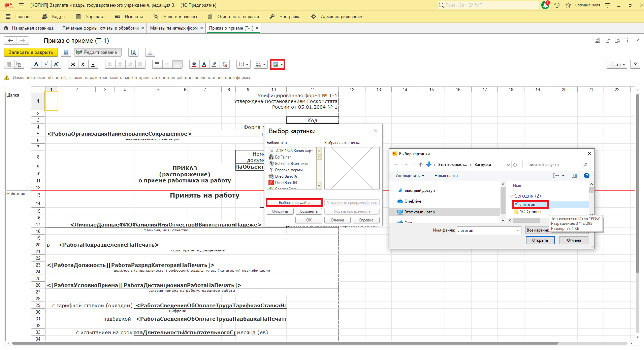This screenshot has width=644, height=350.
Task: Click the top-right document preview icon
Action: coord(617,40)
